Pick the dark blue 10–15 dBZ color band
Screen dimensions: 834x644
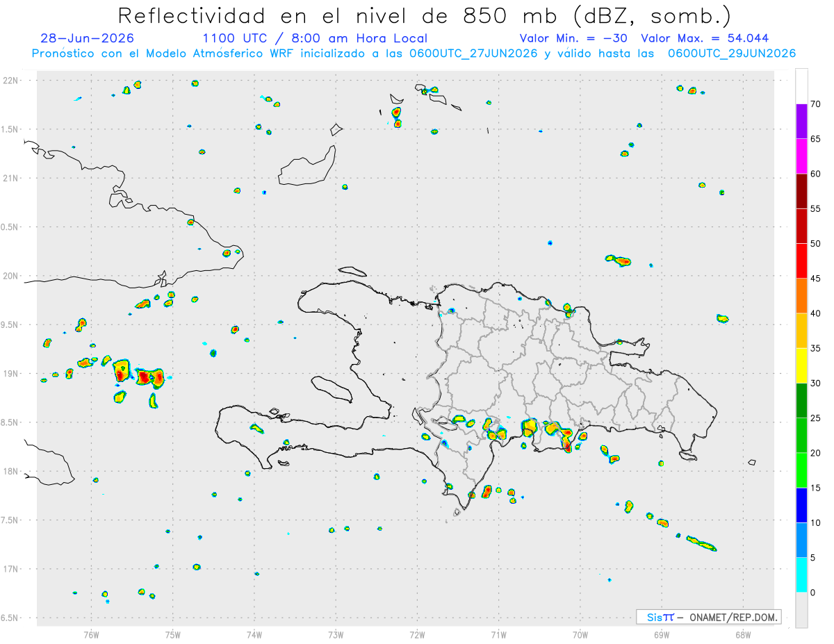tap(801, 505)
